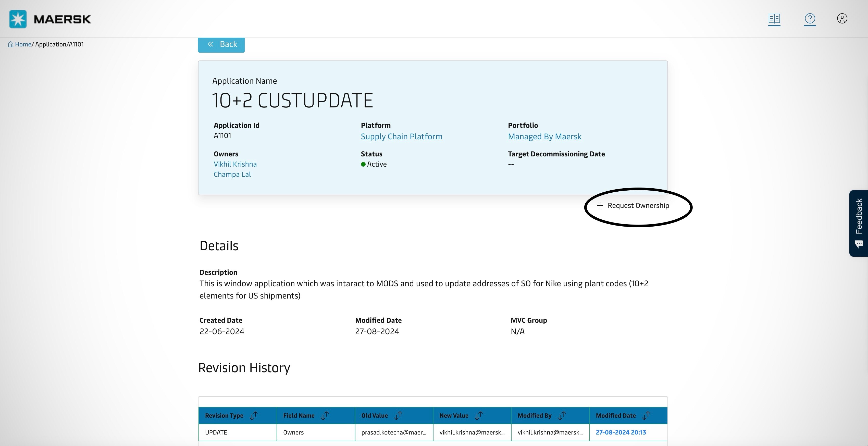Click old value prasad.kotecha cell

click(x=394, y=432)
